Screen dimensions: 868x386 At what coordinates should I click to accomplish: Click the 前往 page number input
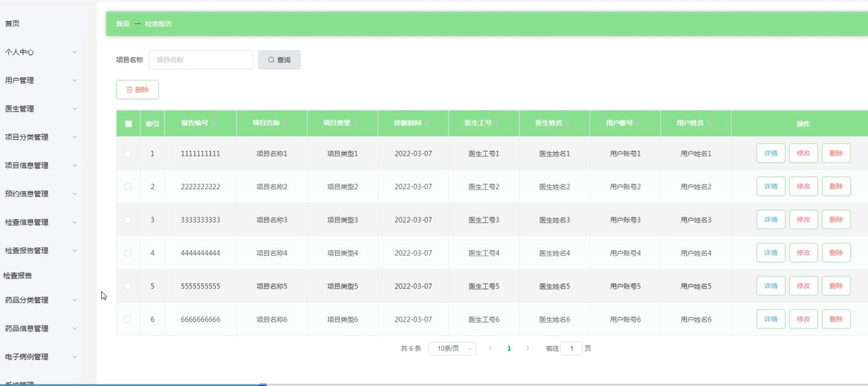[571, 348]
